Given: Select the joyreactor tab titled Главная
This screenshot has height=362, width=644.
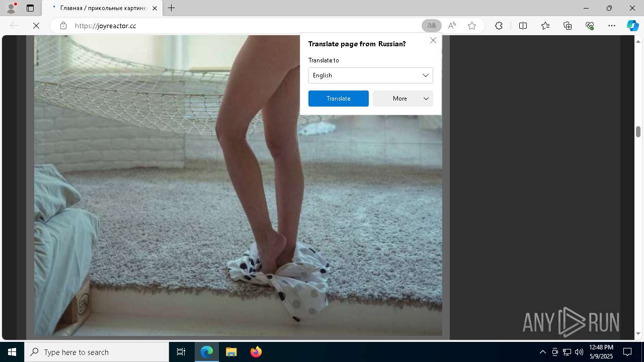Looking at the screenshot, I should pyautogui.click(x=102, y=8).
